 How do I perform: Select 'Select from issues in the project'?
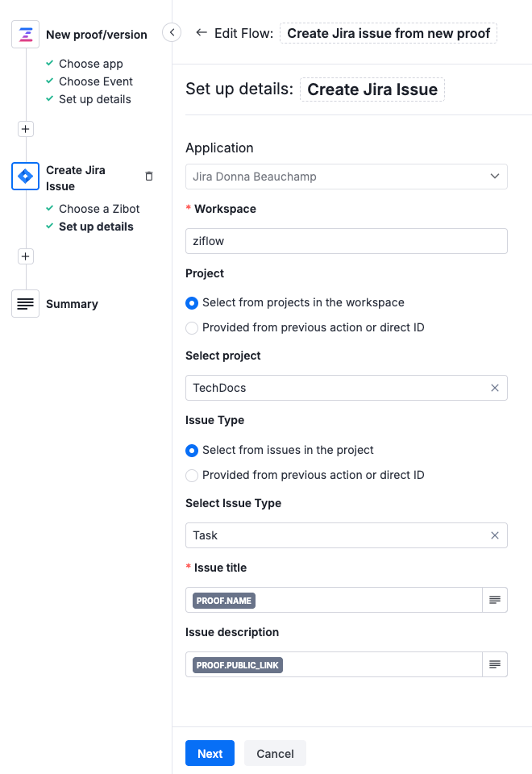[x=192, y=451]
